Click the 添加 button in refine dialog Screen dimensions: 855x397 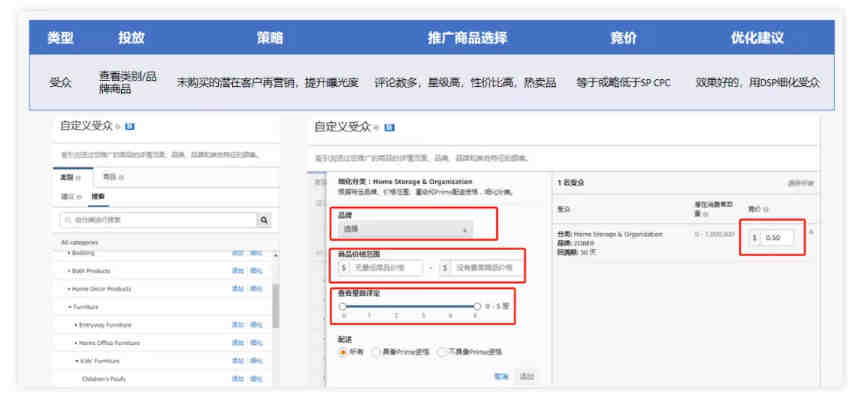pos(526,377)
